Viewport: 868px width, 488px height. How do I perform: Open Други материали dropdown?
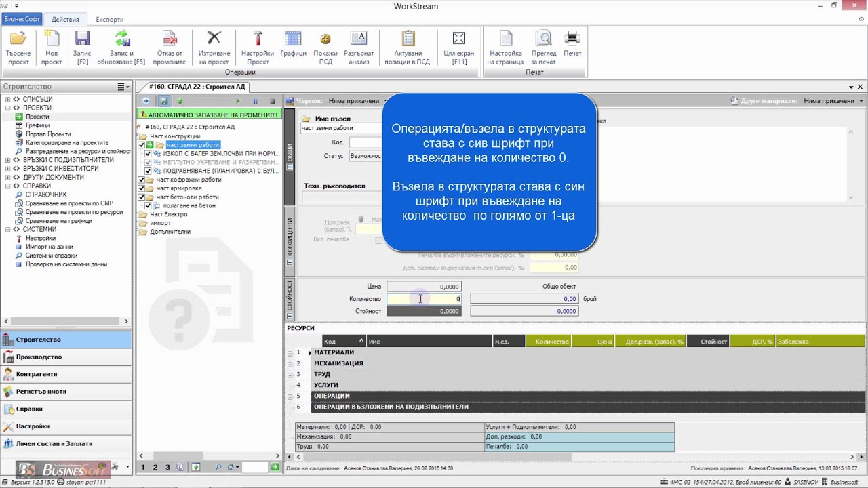tap(861, 101)
